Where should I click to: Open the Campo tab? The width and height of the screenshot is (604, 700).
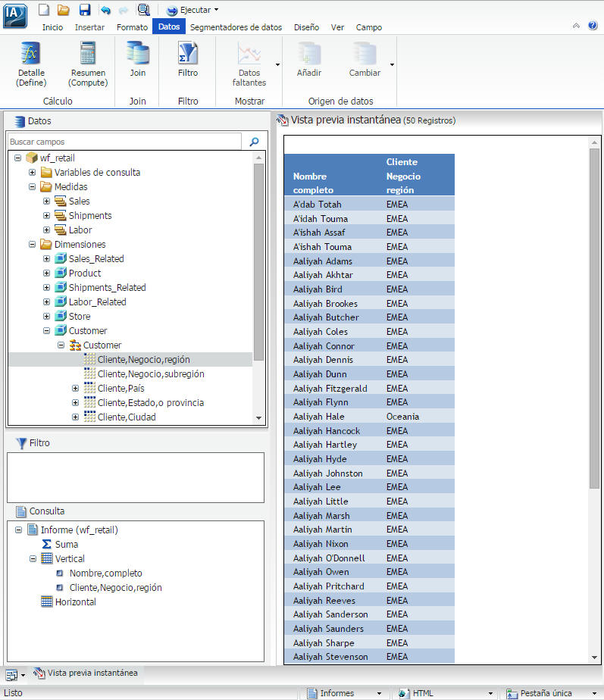pos(368,27)
